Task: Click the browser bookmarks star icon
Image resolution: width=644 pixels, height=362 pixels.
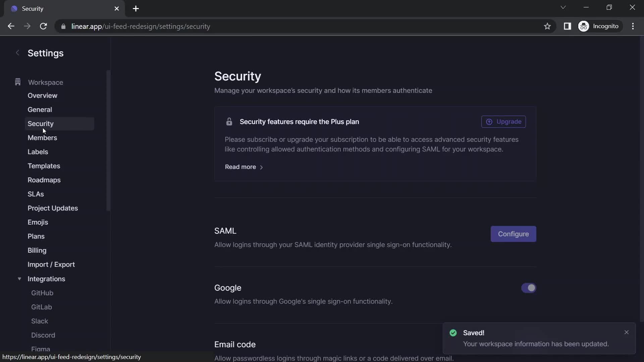Action: click(x=548, y=26)
